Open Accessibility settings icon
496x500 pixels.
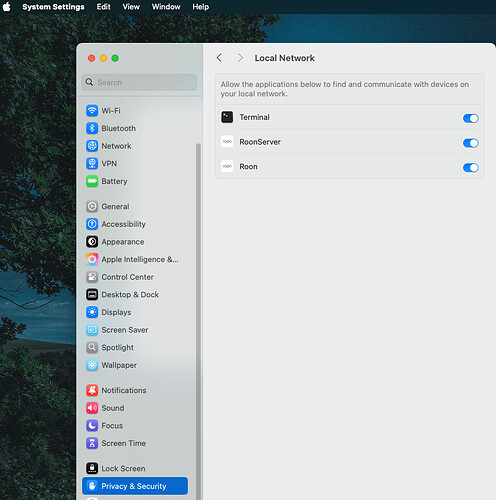click(92, 224)
